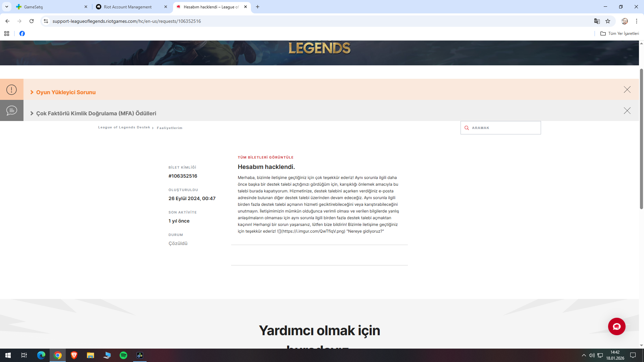Click the ticket ID #106352516
This screenshot has width=644, height=362.
point(183,176)
